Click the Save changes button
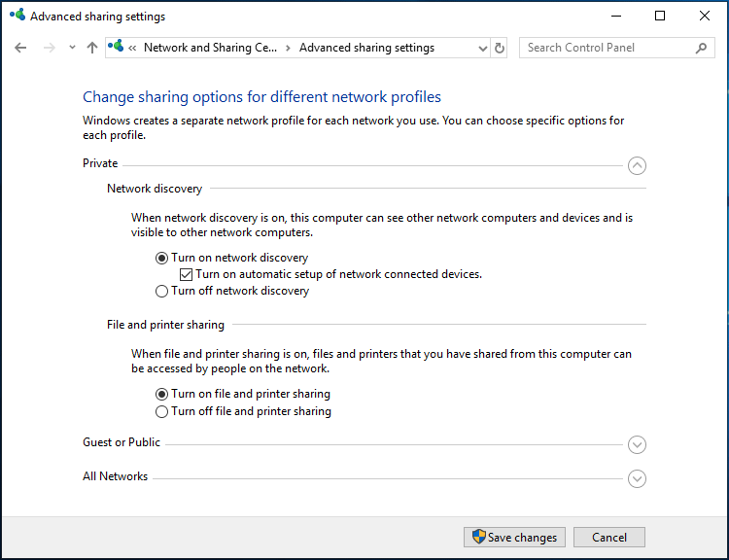 514,538
